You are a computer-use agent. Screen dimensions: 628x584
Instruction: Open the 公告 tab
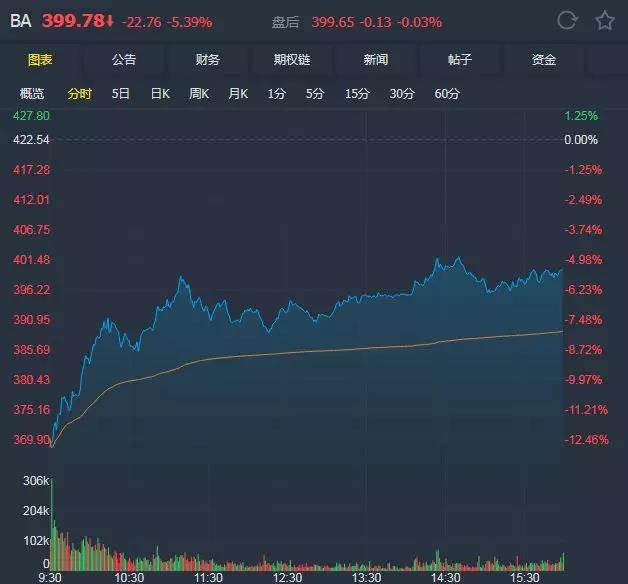(x=124, y=60)
